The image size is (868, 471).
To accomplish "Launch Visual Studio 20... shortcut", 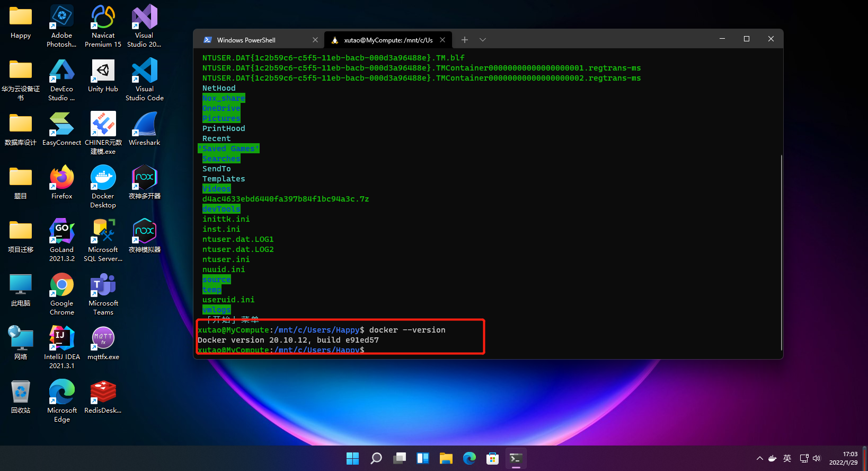I will tap(144, 25).
